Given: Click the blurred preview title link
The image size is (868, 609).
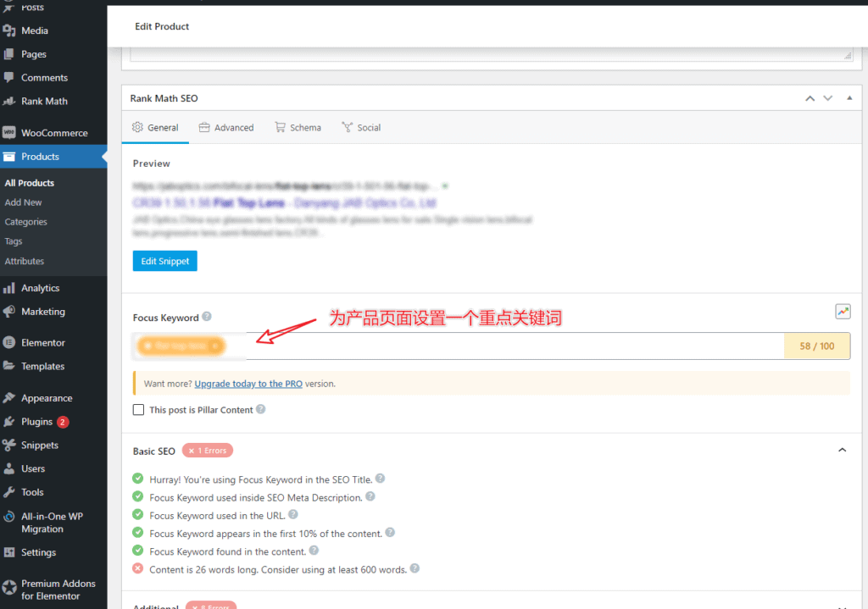Looking at the screenshot, I should pyautogui.click(x=285, y=203).
